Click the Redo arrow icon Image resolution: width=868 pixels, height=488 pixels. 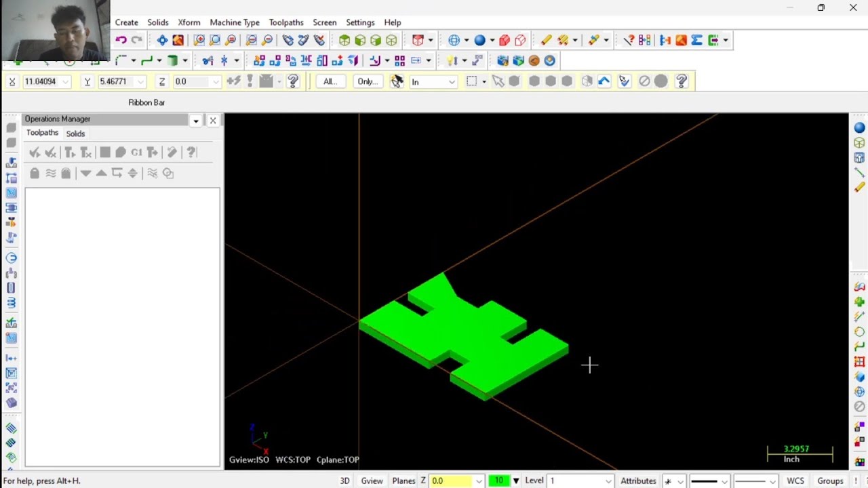[x=136, y=40]
